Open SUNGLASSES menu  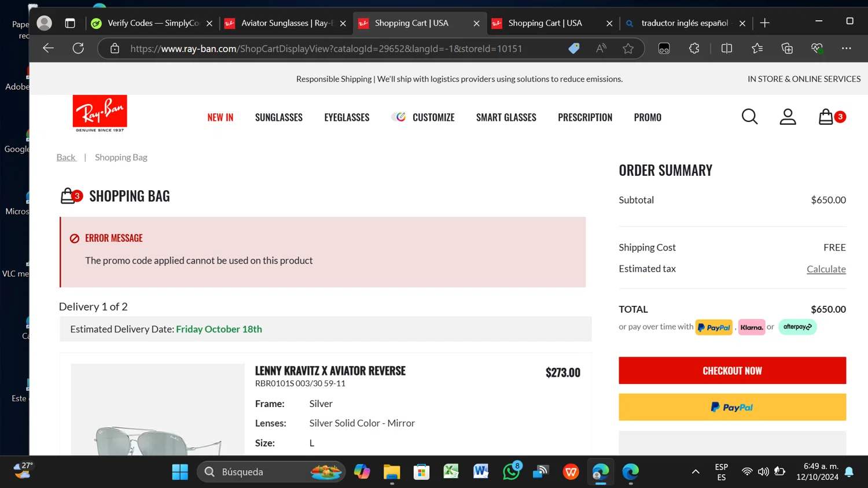(279, 117)
